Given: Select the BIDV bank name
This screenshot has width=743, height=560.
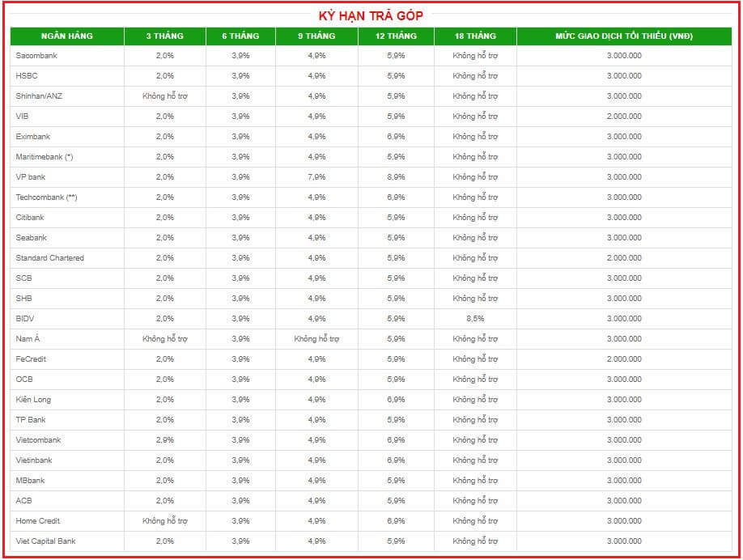Looking at the screenshot, I should click(x=24, y=318).
